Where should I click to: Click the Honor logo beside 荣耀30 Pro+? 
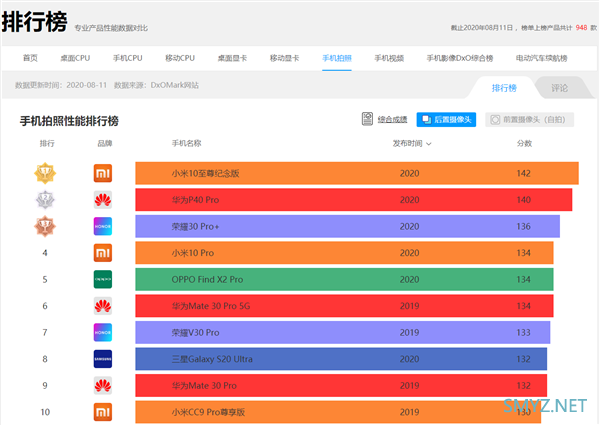[x=103, y=226]
